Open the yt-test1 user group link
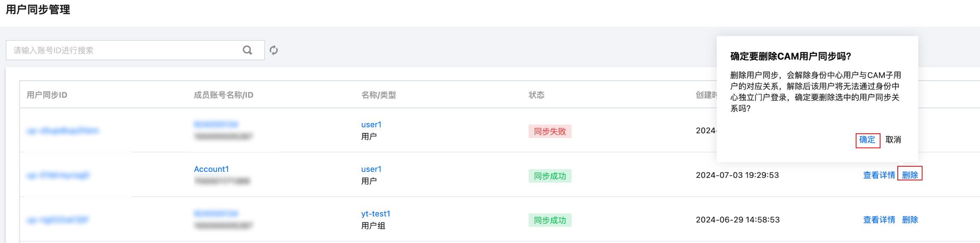 tap(376, 214)
